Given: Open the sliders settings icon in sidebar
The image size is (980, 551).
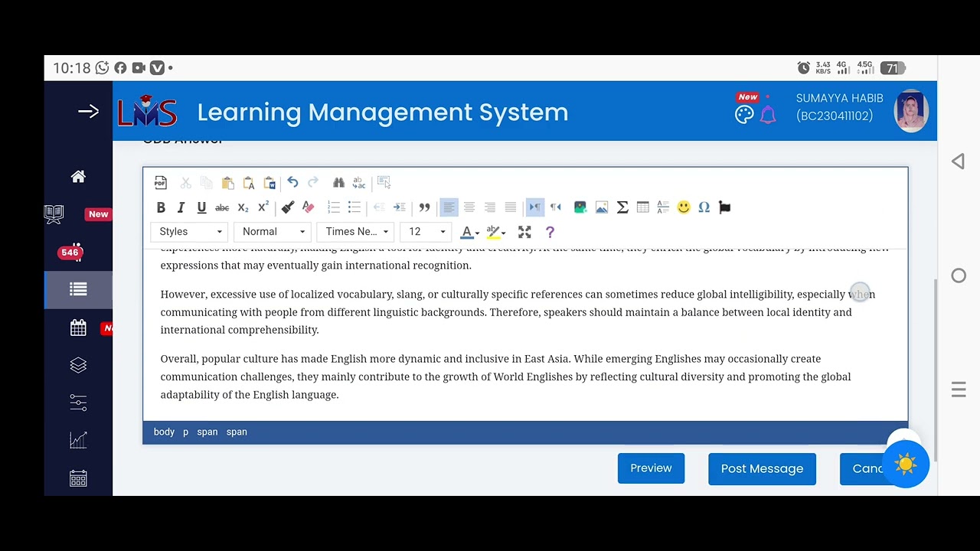Looking at the screenshot, I should [x=78, y=403].
